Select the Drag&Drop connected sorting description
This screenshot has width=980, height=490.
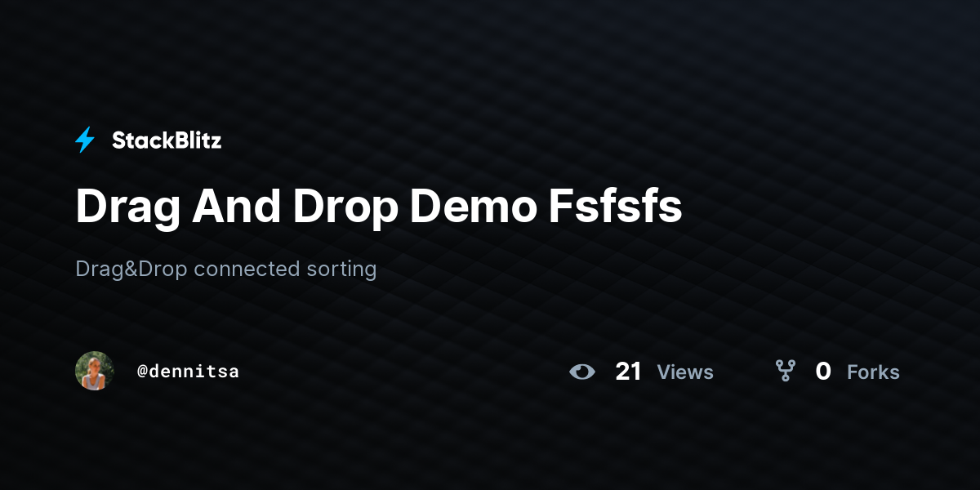[x=226, y=269]
